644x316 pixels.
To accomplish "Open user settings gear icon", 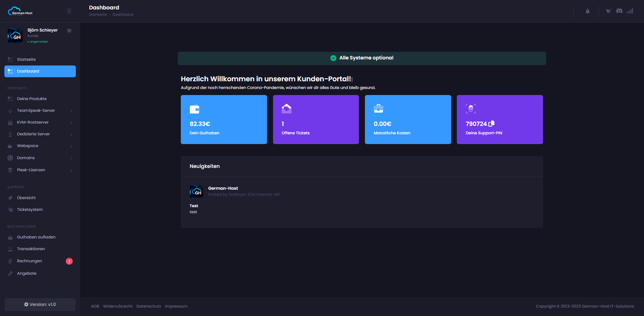I will pos(69,31).
